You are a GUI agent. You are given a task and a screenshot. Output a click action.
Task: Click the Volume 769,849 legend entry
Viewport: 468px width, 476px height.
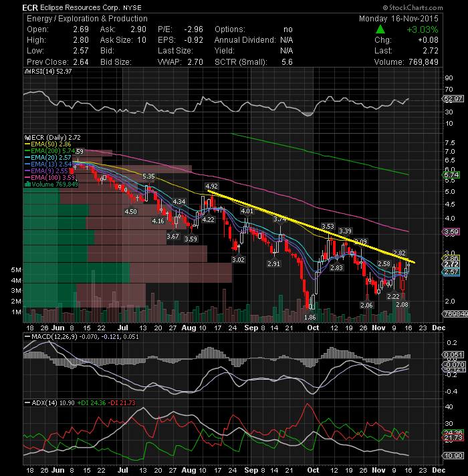[51, 185]
